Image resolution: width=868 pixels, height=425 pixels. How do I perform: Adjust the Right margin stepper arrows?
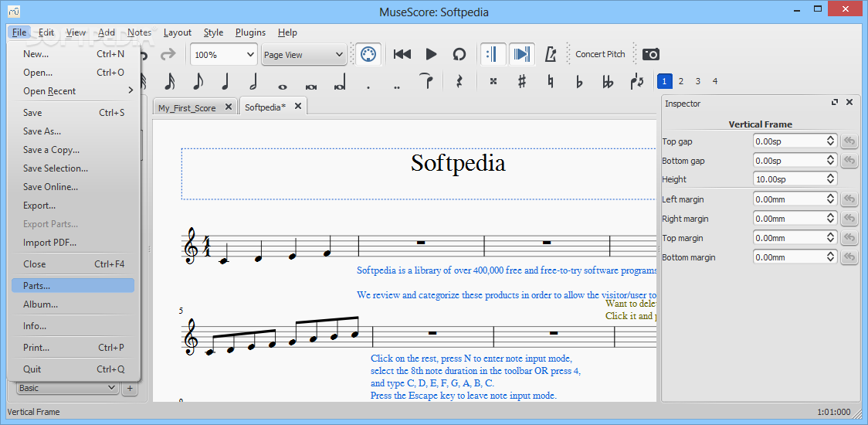[x=830, y=219]
